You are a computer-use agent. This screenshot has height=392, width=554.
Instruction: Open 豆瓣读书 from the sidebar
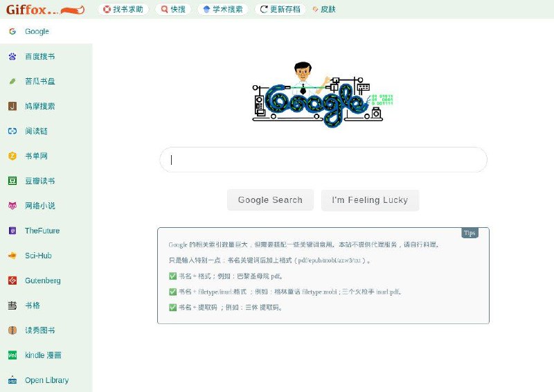coord(46,181)
